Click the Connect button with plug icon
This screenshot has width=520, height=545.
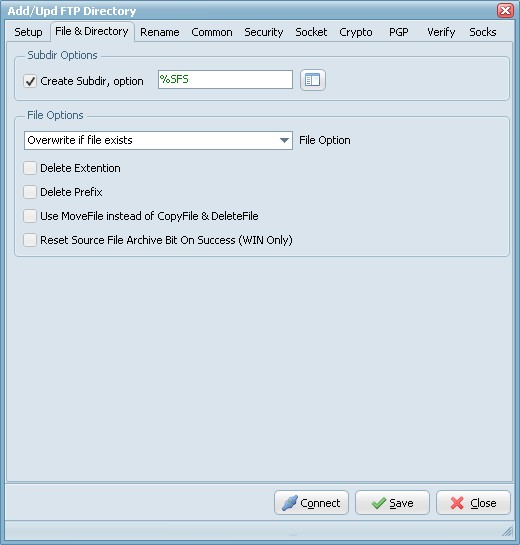[x=311, y=503]
